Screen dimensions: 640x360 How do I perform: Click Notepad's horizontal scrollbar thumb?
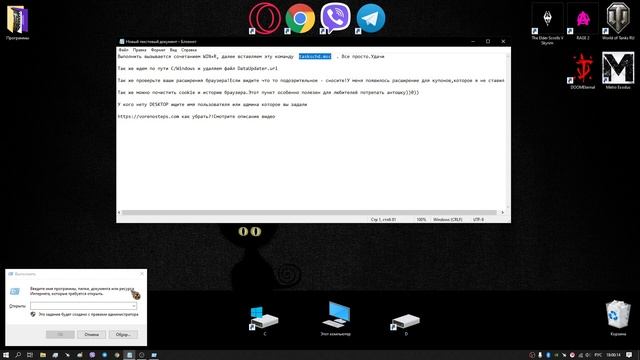click(x=309, y=212)
